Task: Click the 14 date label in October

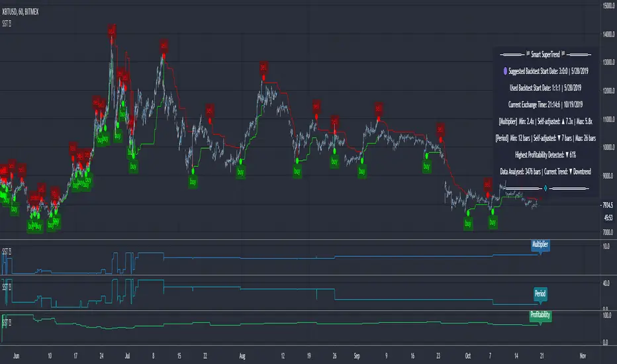Action: (516, 356)
